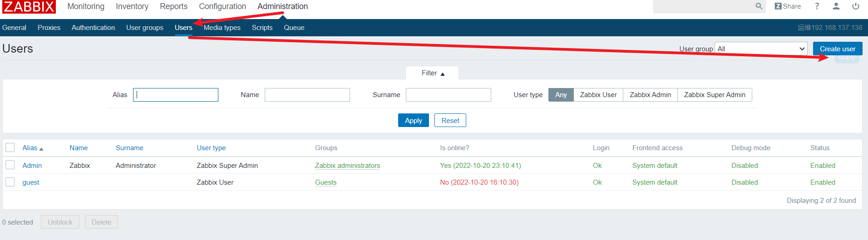
Task: Click the Unblock button
Action: coord(60,222)
